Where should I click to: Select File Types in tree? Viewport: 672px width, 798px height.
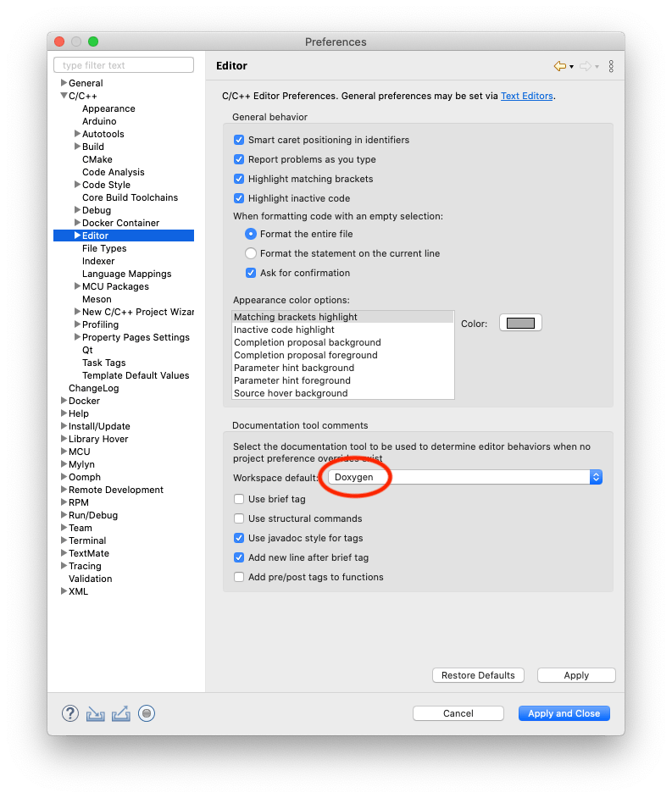click(x=104, y=248)
